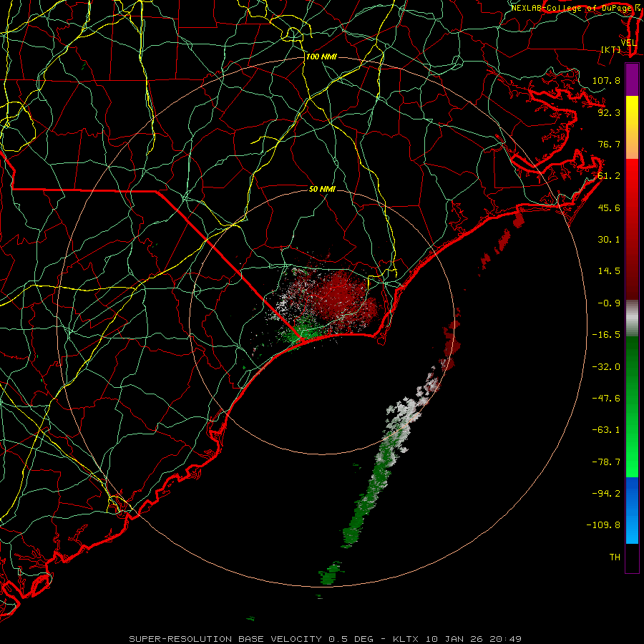Click the 107.8 legend value
The image size is (644, 644).
(606, 80)
